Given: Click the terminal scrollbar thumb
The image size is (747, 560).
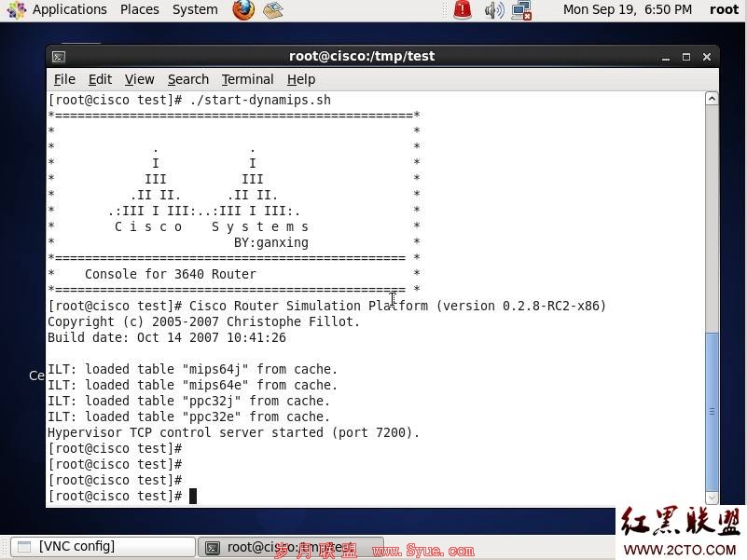Looking at the screenshot, I should 712,412.
